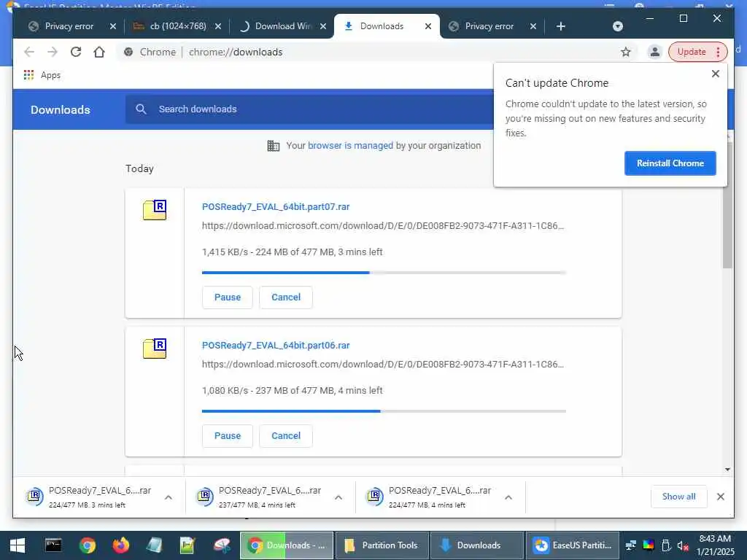Close the Download Win tab
Image resolution: width=747 pixels, height=560 pixels.
click(323, 26)
